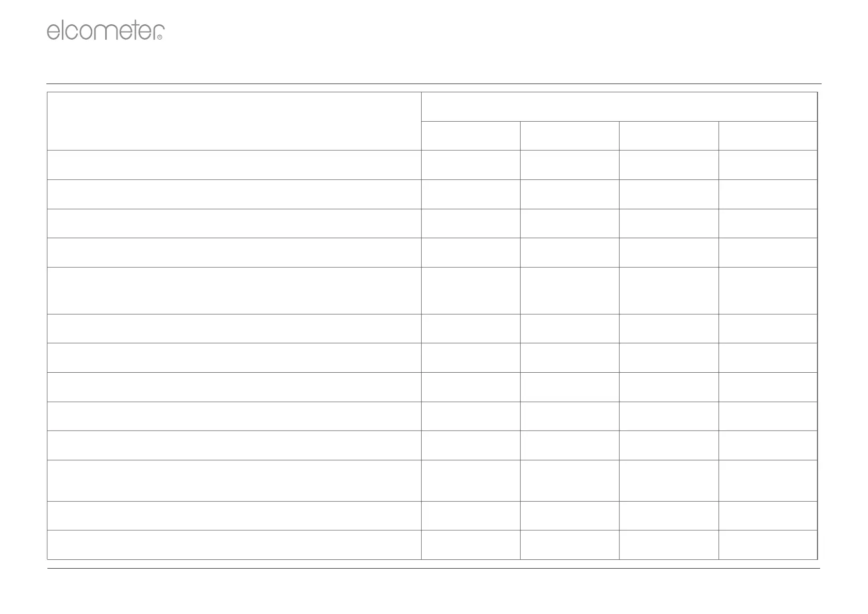Click the wide left cell of the last table row
The width and height of the screenshot is (868, 614).
pyautogui.click(x=234, y=544)
